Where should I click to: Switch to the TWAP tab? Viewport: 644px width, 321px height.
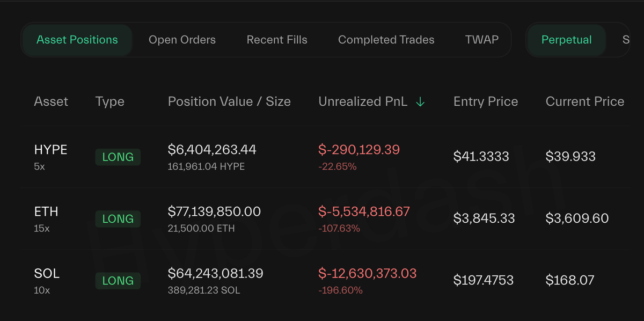coord(481,40)
